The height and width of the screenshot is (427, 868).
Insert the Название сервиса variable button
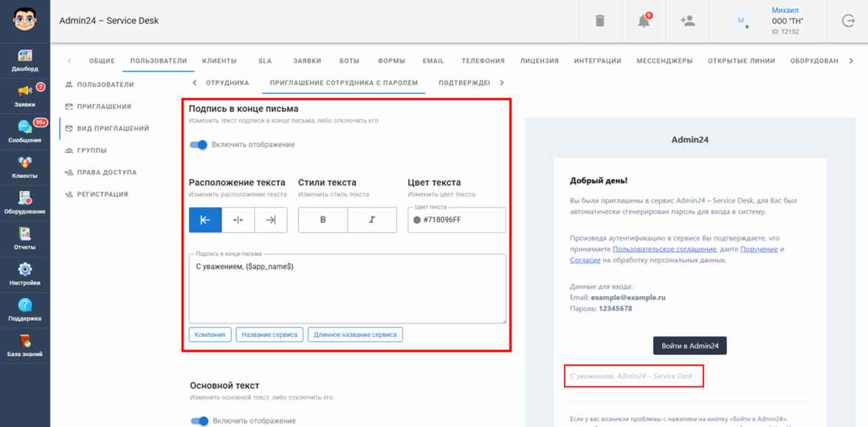click(x=269, y=335)
